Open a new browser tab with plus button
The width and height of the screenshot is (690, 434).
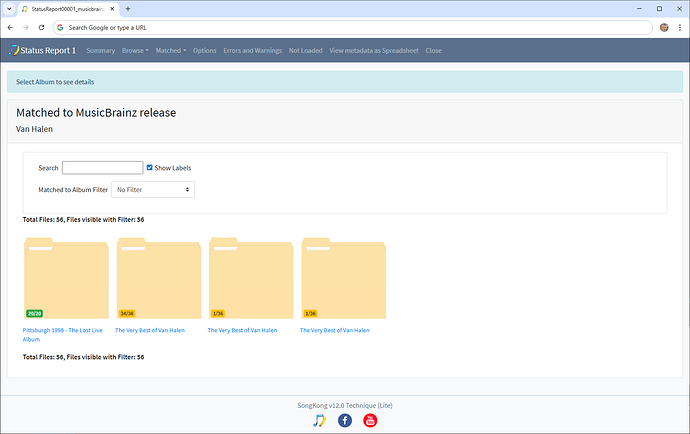128,8
